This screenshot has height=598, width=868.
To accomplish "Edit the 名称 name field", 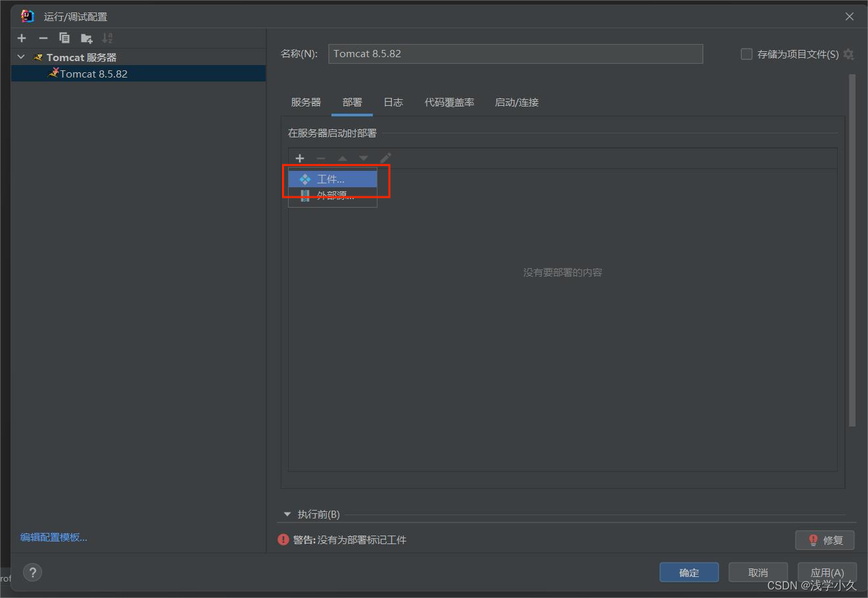I will pyautogui.click(x=516, y=54).
